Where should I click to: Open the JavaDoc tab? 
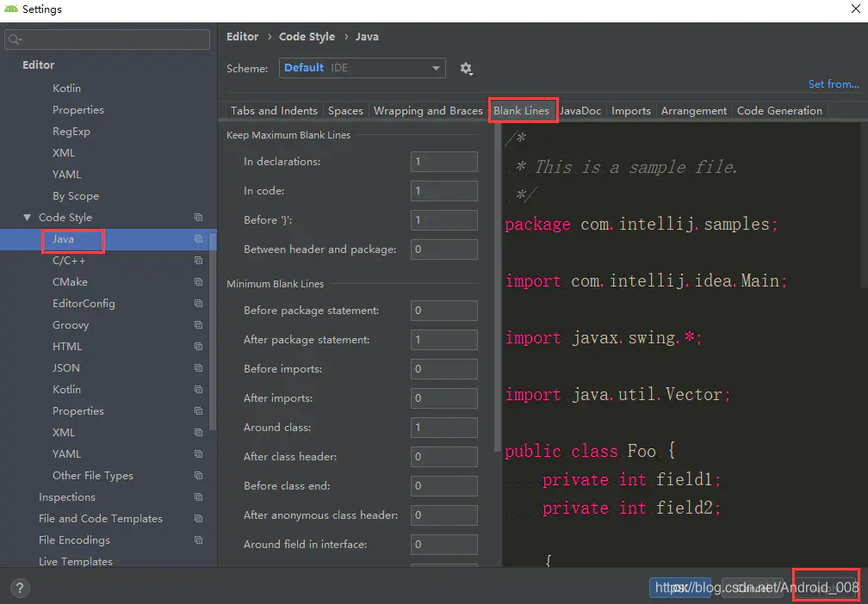tap(580, 111)
